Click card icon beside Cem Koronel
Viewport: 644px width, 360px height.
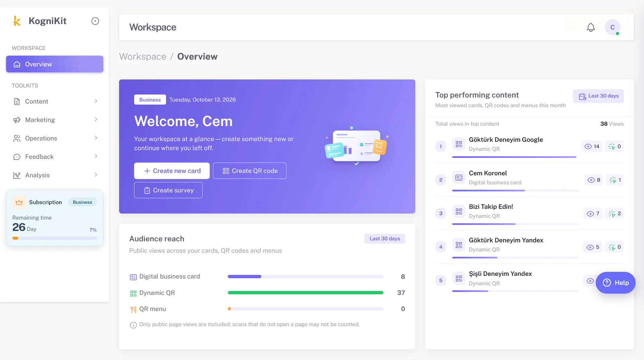click(459, 178)
